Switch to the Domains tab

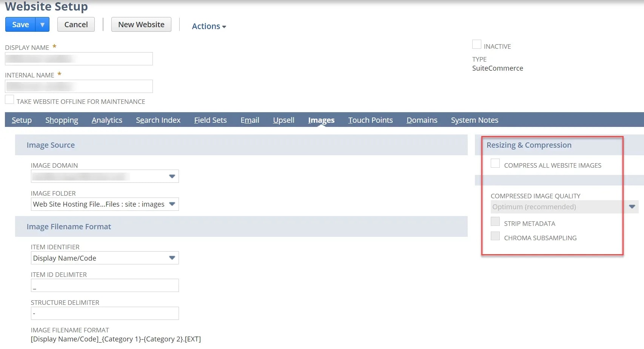pyautogui.click(x=422, y=120)
